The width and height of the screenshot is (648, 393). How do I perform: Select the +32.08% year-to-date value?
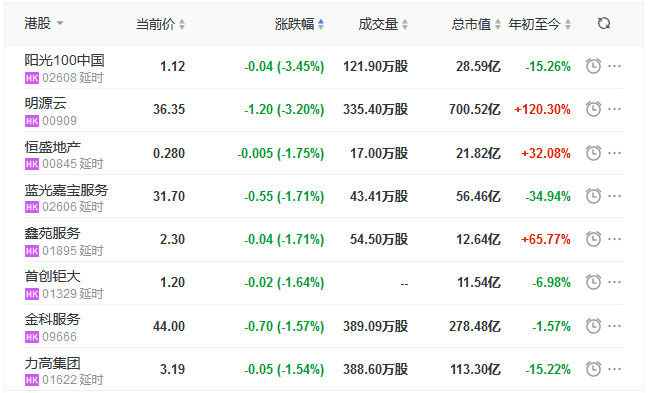click(x=546, y=153)
